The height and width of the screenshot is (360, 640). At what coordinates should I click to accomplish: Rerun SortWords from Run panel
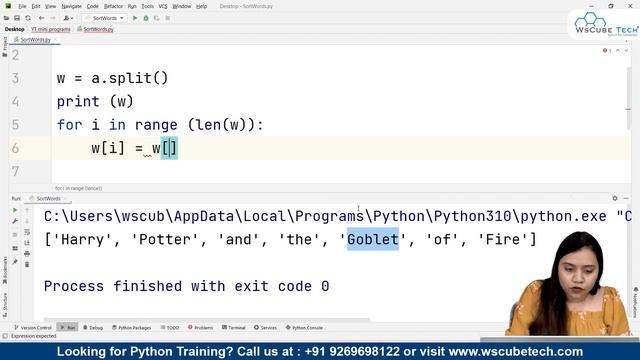(15, 210)
